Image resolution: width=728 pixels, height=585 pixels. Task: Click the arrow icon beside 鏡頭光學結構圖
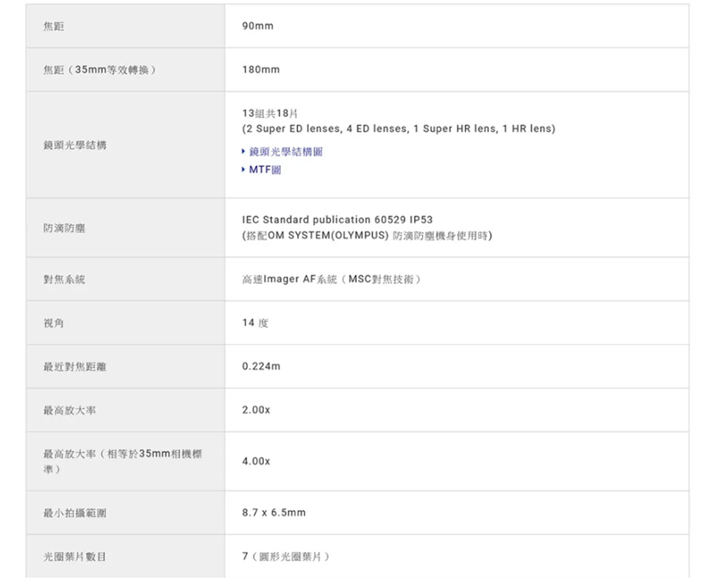[x=243, y=151]
